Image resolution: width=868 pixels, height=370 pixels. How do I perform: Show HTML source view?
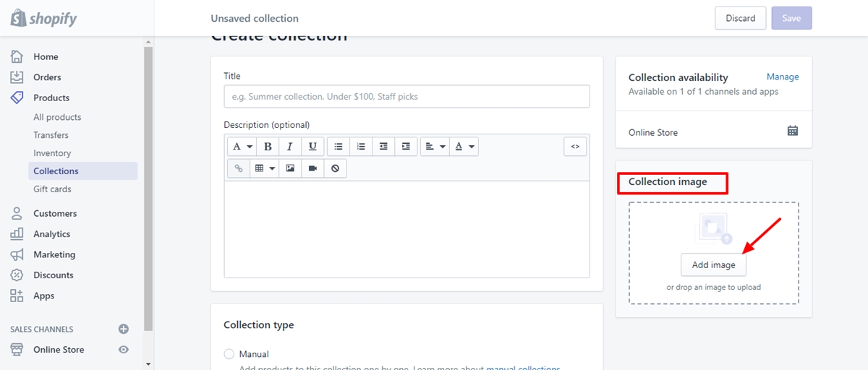[575, 147]
